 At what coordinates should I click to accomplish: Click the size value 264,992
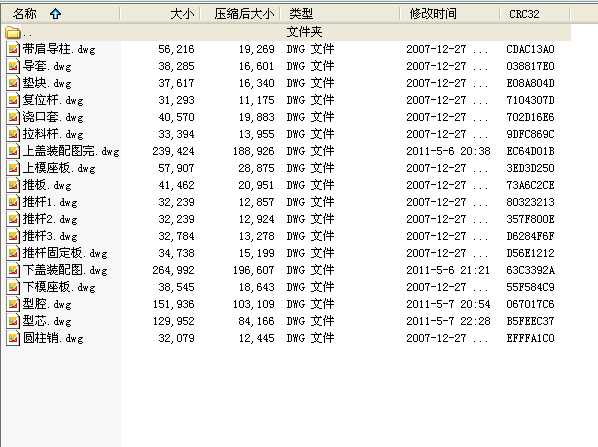coord(174,270)
